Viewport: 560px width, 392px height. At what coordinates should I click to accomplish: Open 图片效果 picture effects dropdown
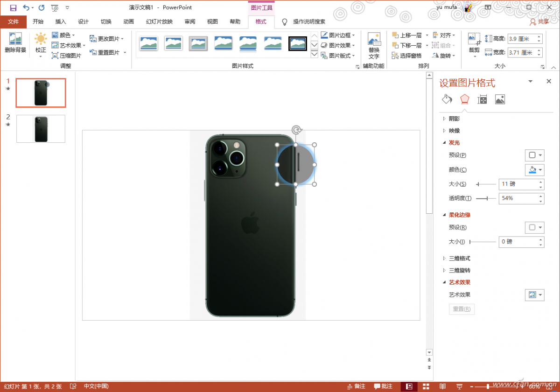click(x=338, y=45)
